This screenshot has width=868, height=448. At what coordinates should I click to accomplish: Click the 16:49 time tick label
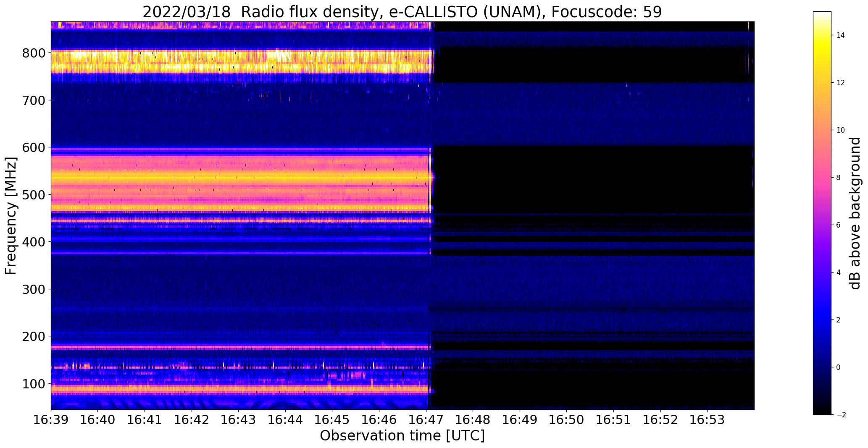(x=520, y=420)
